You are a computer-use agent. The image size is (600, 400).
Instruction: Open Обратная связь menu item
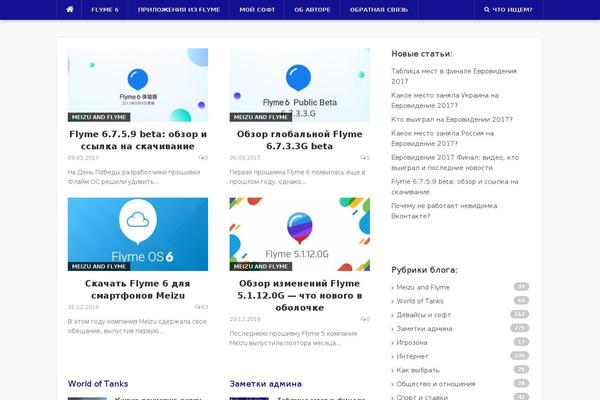point(379,10)
